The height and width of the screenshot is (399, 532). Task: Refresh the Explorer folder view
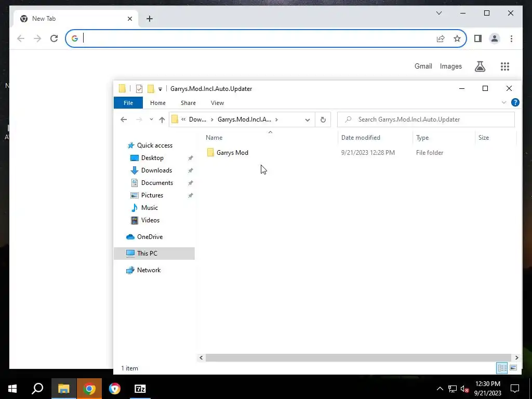[323, 119]
